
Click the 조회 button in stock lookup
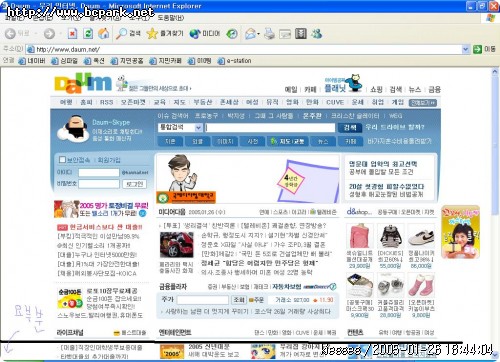[239, 300]
